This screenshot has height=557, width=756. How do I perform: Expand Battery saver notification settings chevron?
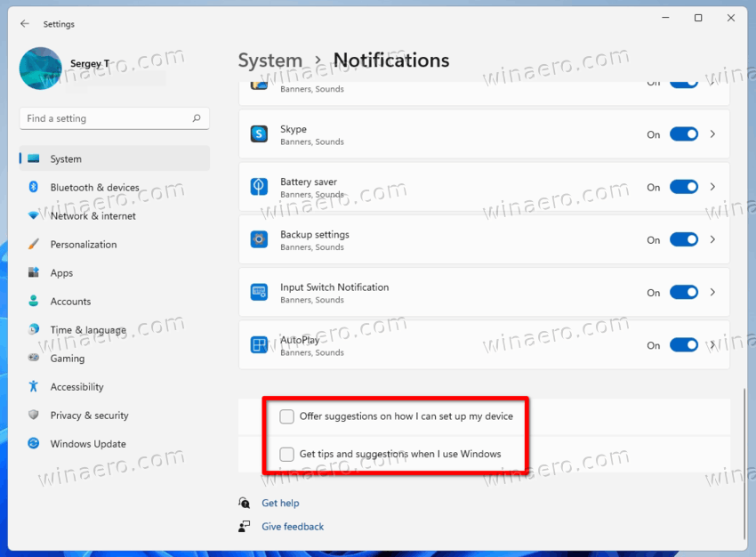click(712, 187)
